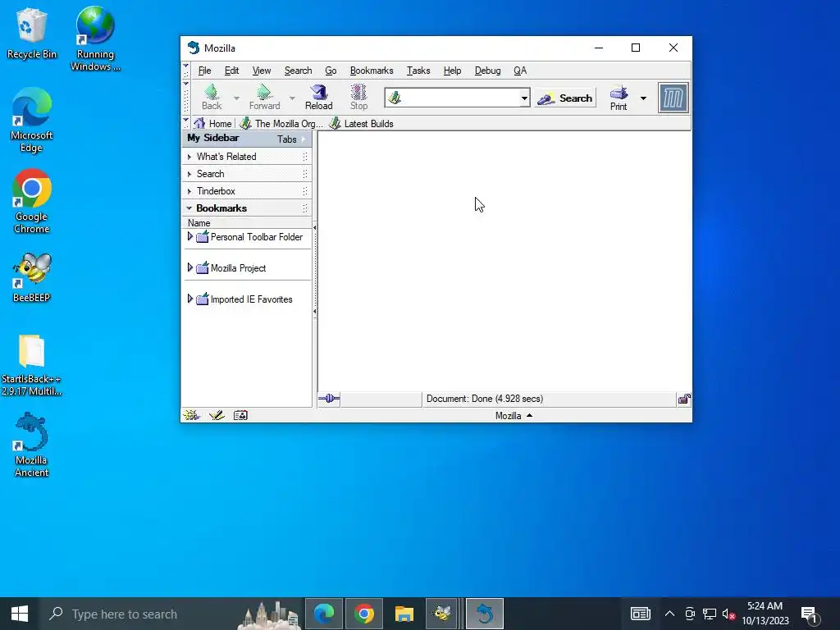This screenshot has width=840, height=630.
Task: Collapse the Bookmarks sidebar panel
Action: click(246, 208)
